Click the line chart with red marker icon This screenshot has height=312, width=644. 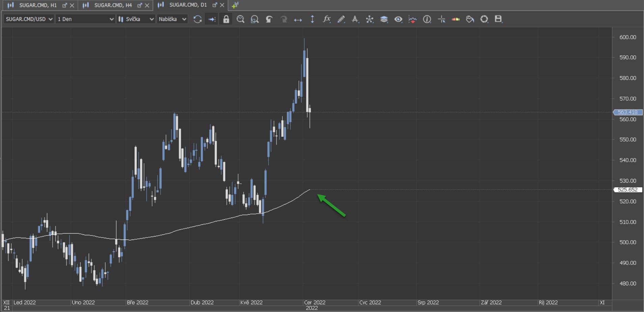click(x=412, y=19)
